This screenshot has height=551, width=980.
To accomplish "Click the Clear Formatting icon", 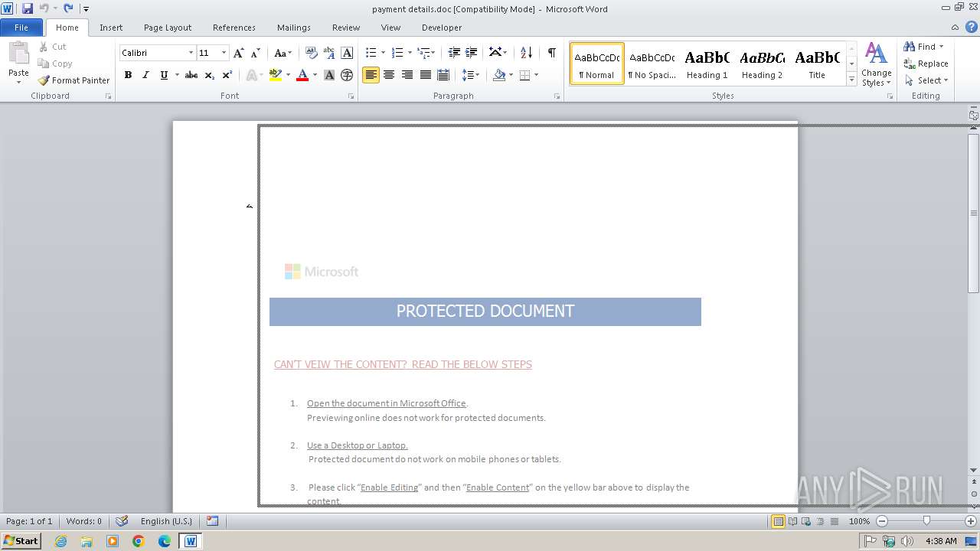I will click(312, 53).
